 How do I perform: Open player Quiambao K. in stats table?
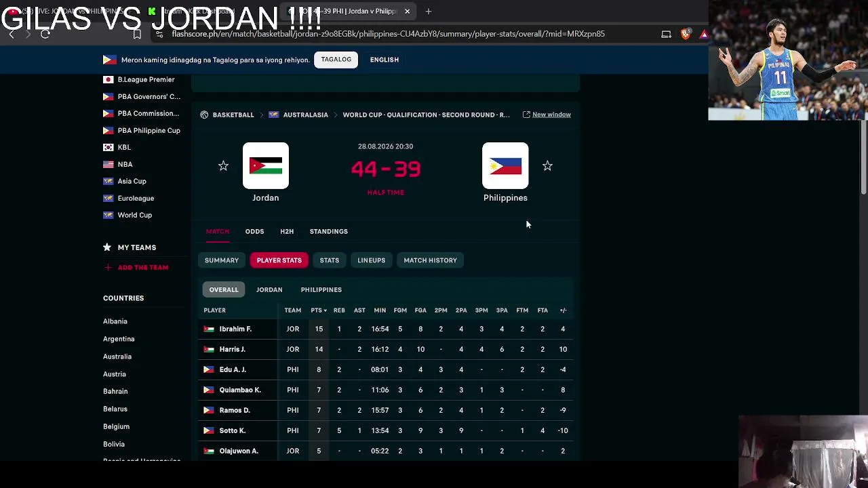click(x=240, y=390)
